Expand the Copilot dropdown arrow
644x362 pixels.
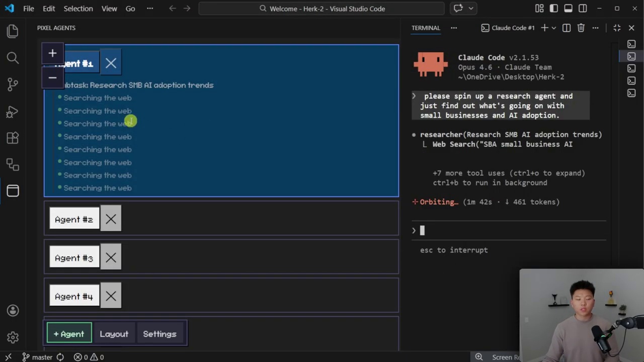point(471,9)
